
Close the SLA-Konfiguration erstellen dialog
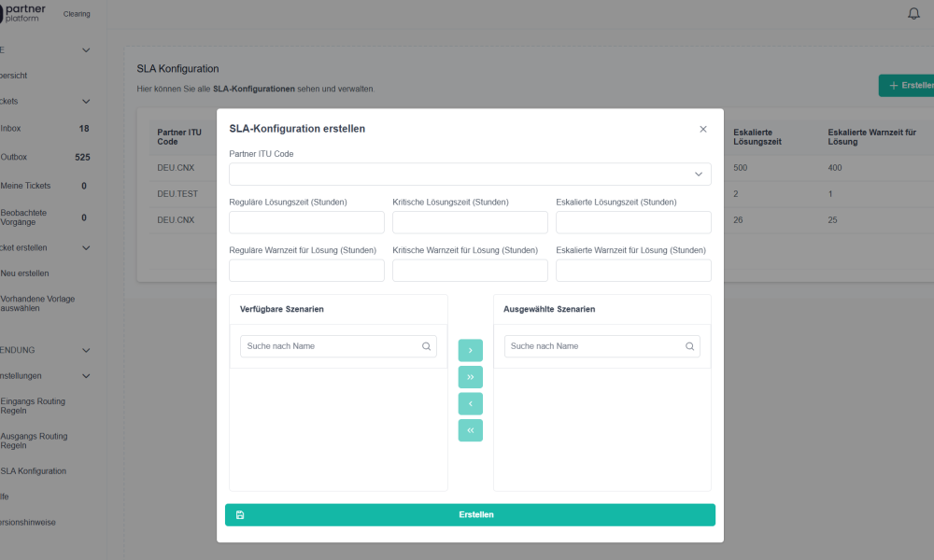pyautogui.click(x=703, y=129)
